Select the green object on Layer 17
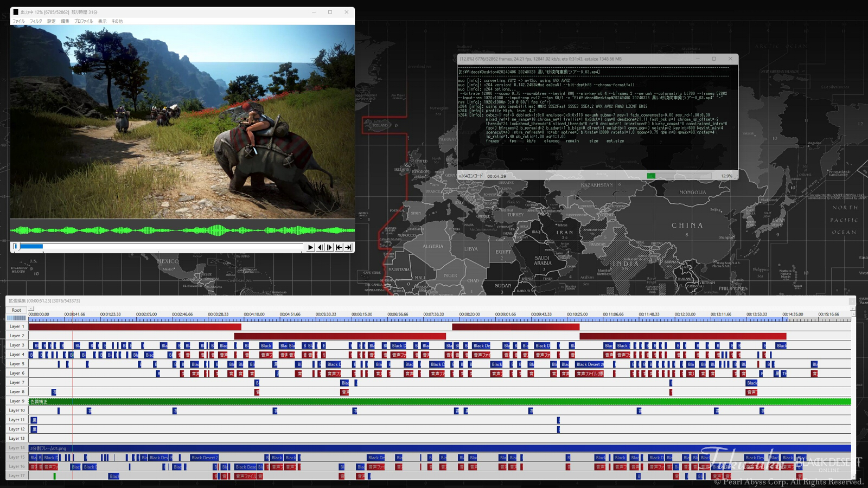Image resolution: width=868 pixels, height=488 pixels. coord(54,476)
